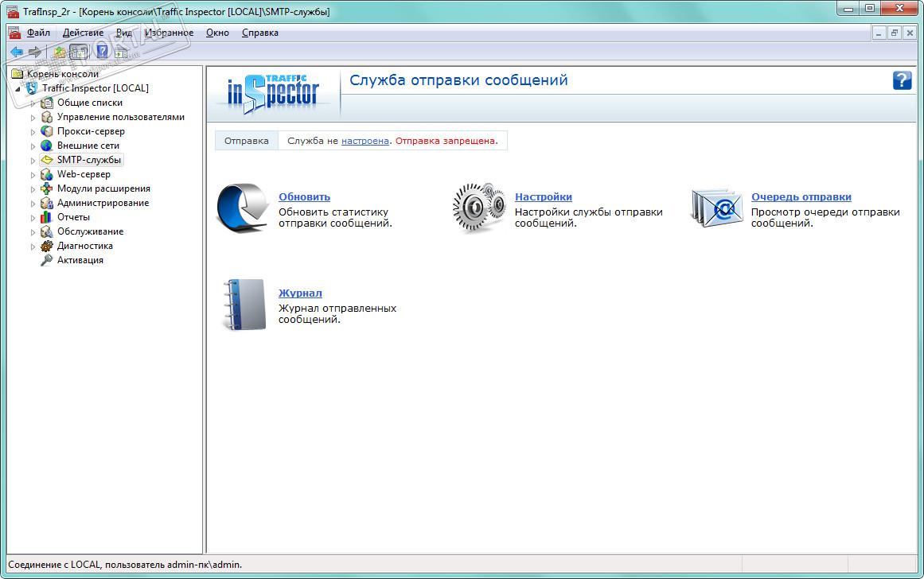Select Активация in the tree

pyautogui.click(x=80, y=260)
